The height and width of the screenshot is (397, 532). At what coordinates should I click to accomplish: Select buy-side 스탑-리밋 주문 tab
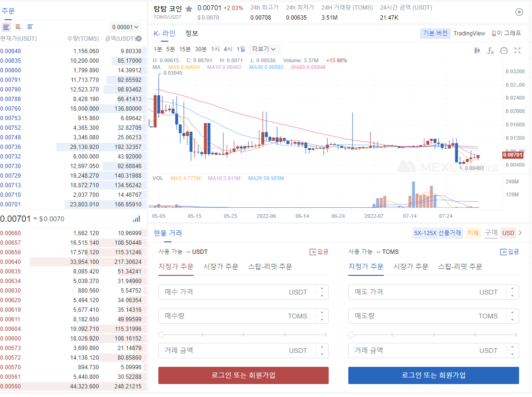[270, 267]
